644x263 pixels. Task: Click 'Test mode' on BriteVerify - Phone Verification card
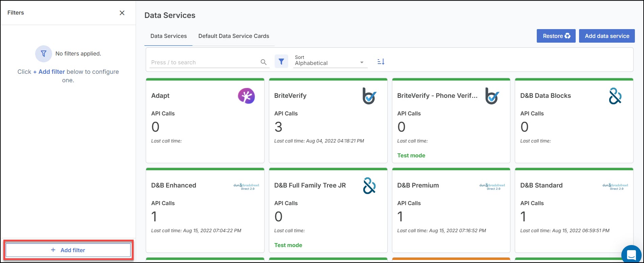coord(411,155)
